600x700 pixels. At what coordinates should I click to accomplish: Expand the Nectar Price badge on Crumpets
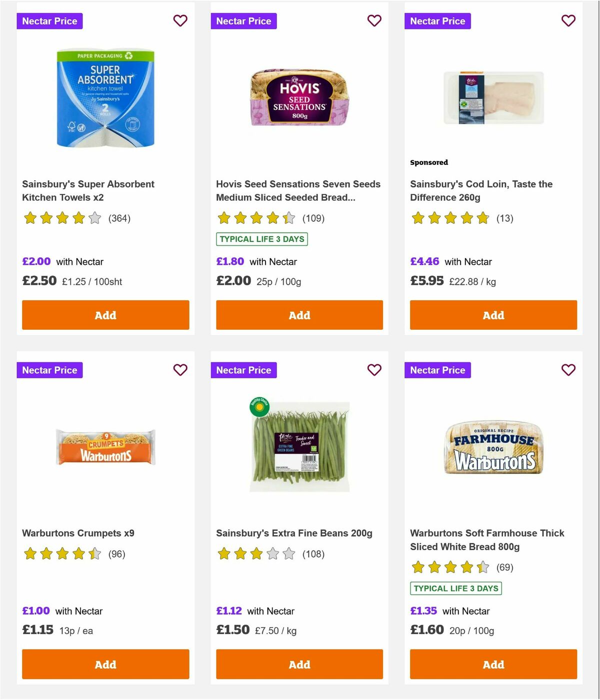49,370
